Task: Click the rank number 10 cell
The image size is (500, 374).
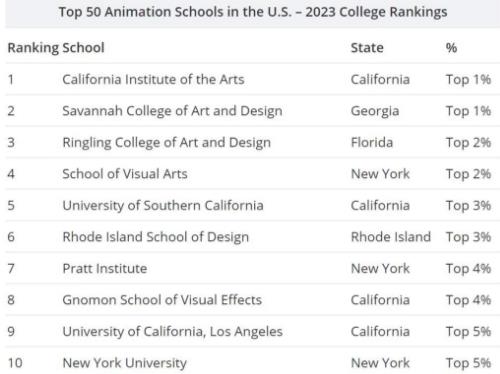Action: 15,363
